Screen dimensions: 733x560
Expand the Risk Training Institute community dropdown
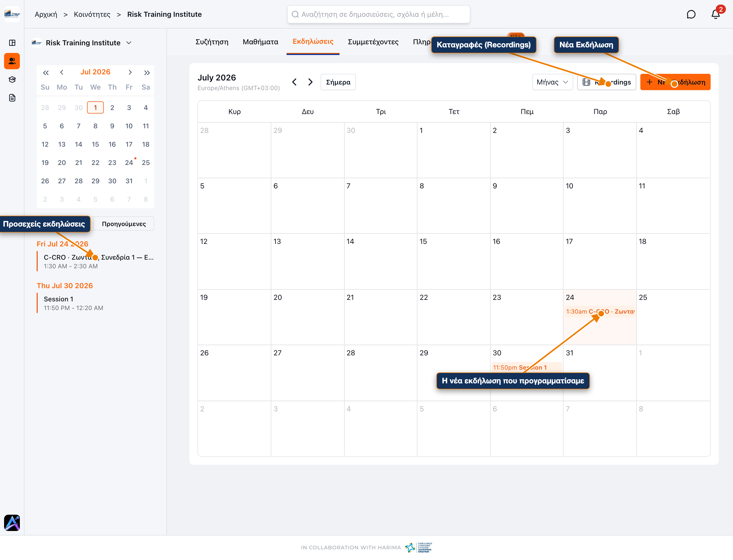[129, 43]
